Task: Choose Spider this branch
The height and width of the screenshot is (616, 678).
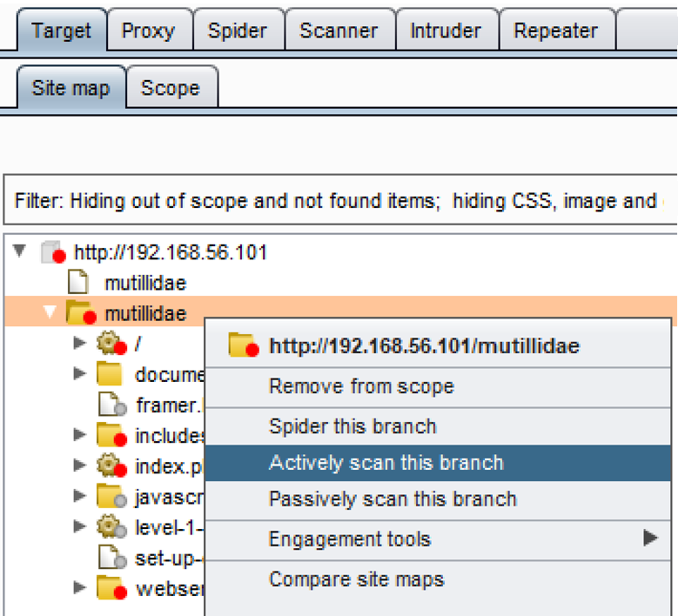Action: [352, 426]
